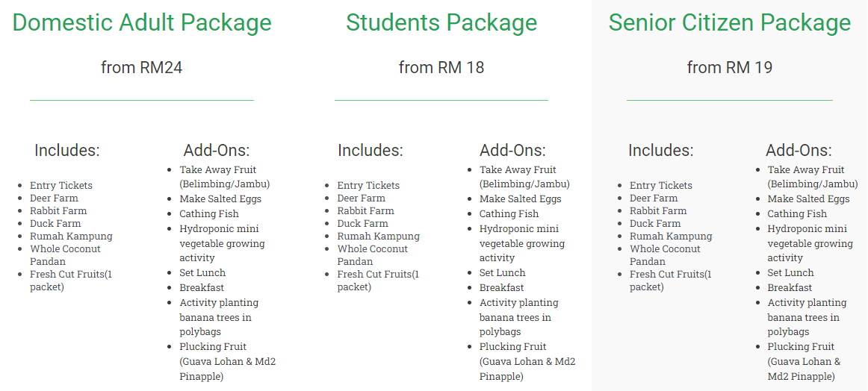Click Duck Farm in Domestic Adult list
868x391 pixels.
[x=55, y=223]
